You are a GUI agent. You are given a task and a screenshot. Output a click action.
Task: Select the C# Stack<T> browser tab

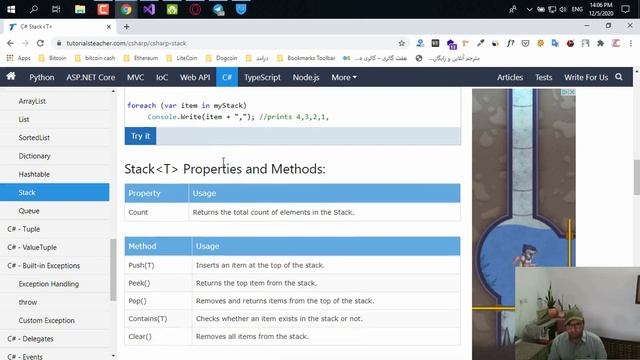click(60, 27)
